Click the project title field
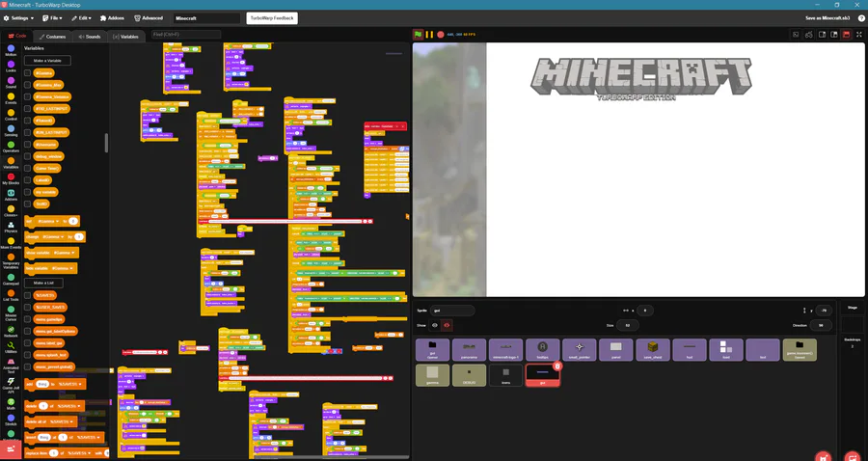868x461 pixels. click(206, 18)
